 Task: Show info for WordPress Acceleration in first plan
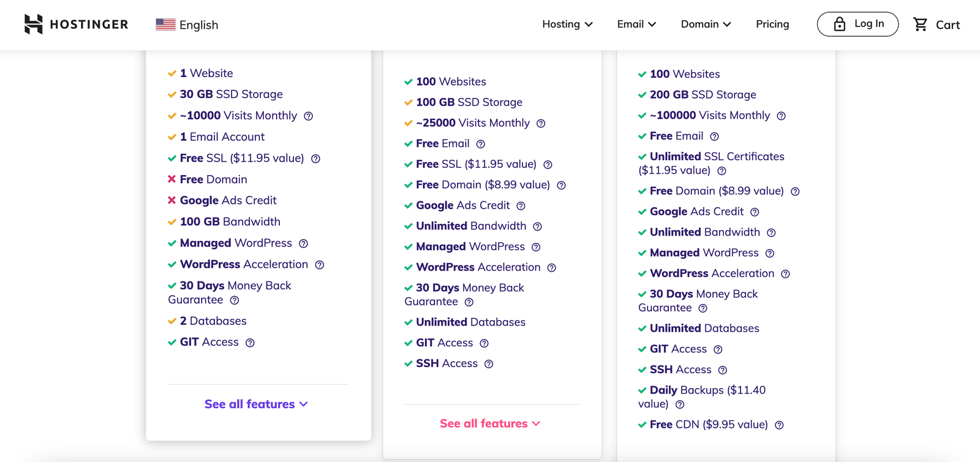click(320, 265)
